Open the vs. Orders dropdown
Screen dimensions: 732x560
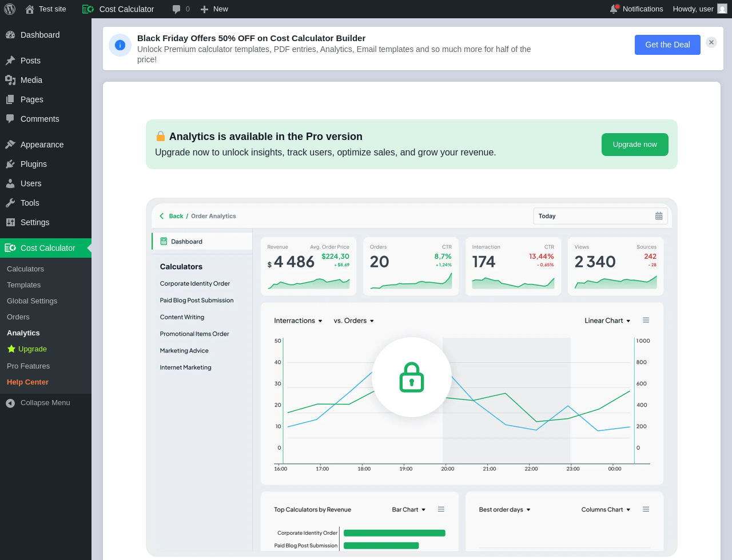point(353,321)
